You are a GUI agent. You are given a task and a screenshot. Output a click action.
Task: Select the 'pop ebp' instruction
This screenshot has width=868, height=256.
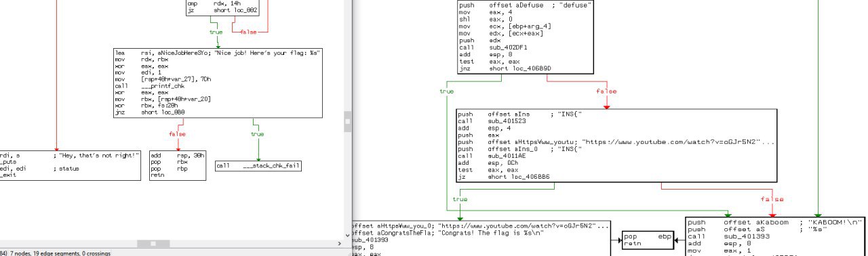click(647, 236)
